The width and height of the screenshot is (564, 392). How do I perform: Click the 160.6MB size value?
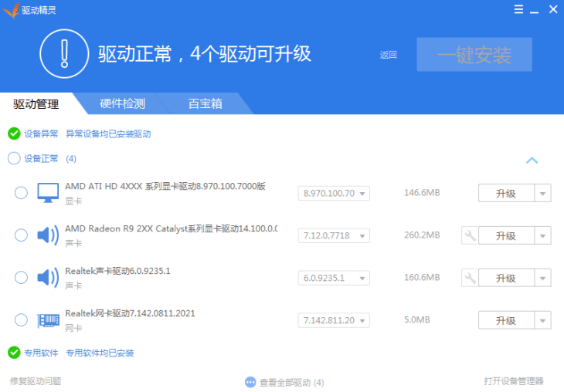click(x=422, y=277)
